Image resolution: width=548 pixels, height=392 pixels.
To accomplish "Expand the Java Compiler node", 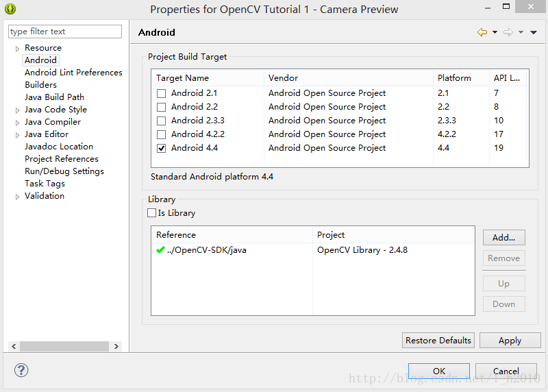I will [x=17, y=123].
